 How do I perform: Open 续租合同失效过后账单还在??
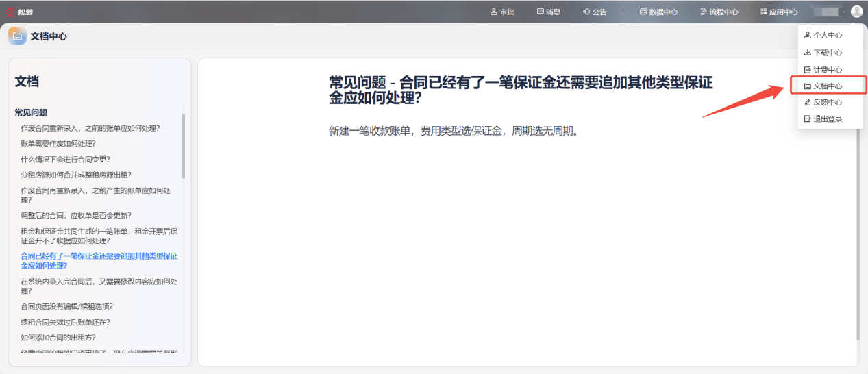coord(65,322)
